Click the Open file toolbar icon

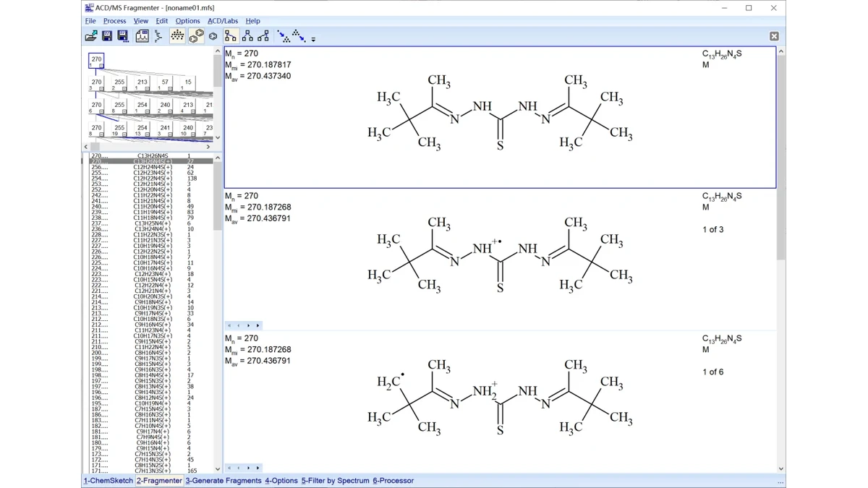[x=91, y=36]
